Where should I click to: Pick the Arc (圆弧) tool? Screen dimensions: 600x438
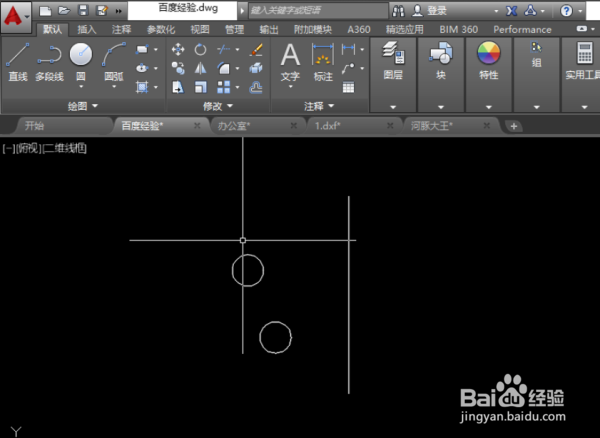click(x=114, y=61)
